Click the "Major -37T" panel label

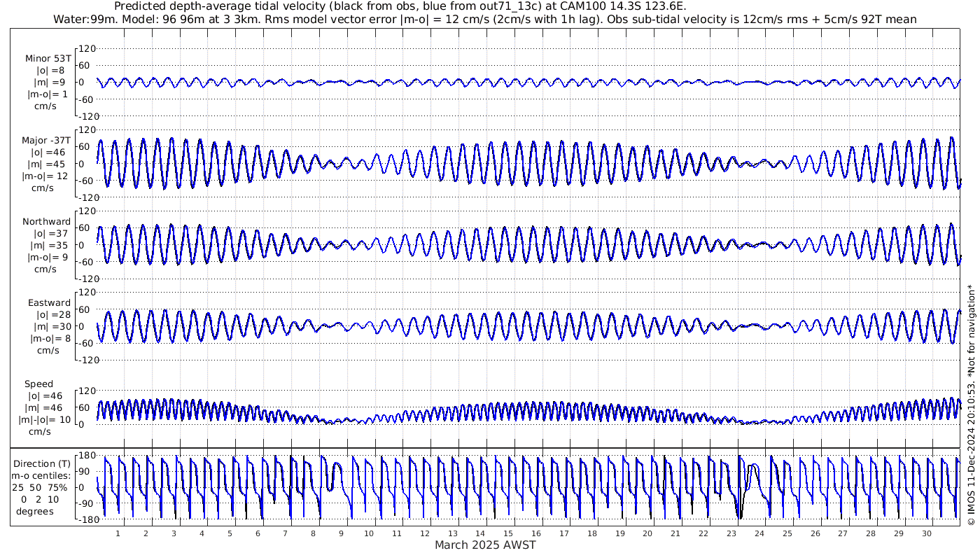pyautogui.click(x=46, y=140)
